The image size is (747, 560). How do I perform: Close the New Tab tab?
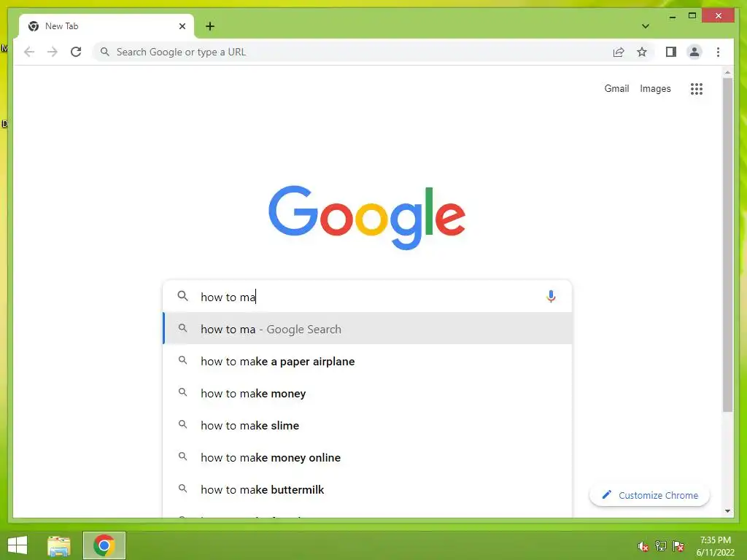coord(182,26)
